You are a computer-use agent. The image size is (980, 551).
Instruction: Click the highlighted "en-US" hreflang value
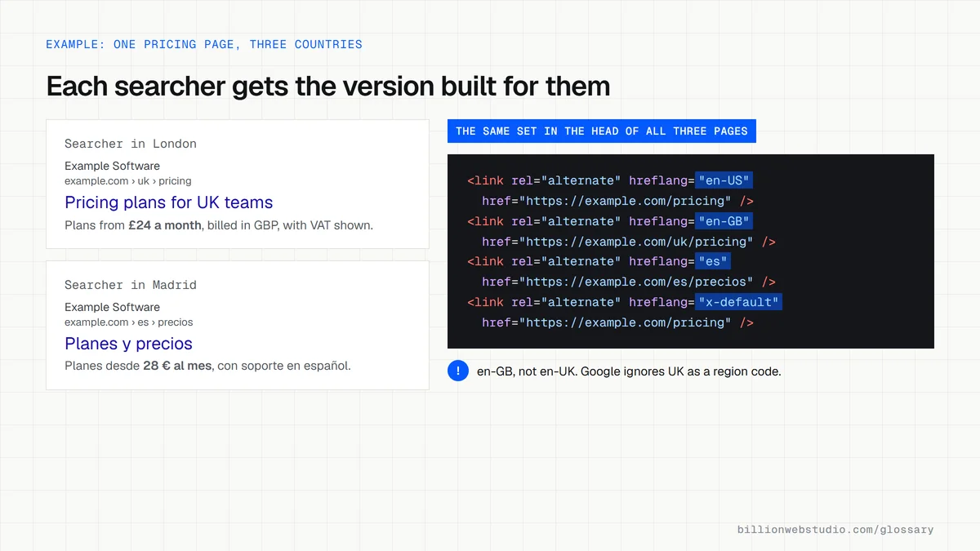click(x=724, y=180)
